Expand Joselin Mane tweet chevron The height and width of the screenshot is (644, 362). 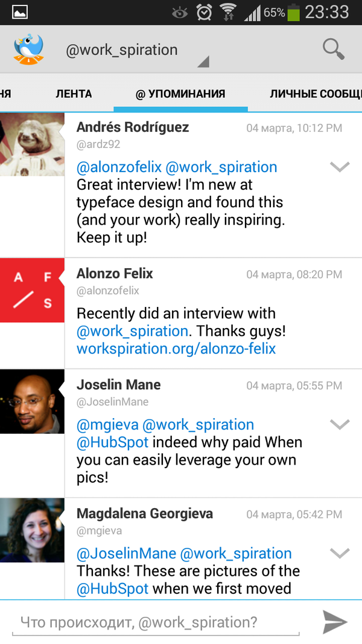tap(340, 425)
